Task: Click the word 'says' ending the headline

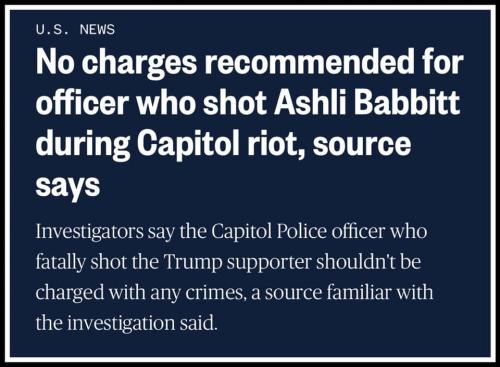Action: [68, 186]
